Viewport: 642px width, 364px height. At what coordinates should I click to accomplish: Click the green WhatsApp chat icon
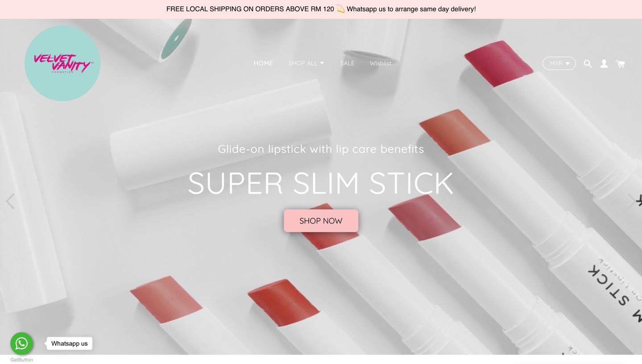click(21, 344)
